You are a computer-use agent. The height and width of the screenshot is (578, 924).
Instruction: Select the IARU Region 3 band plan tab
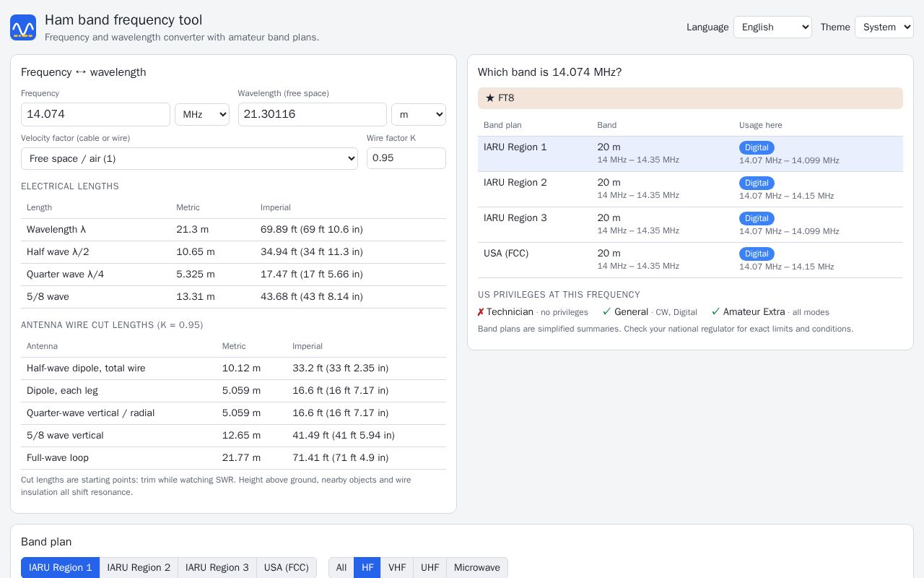(x=217, y=567)
